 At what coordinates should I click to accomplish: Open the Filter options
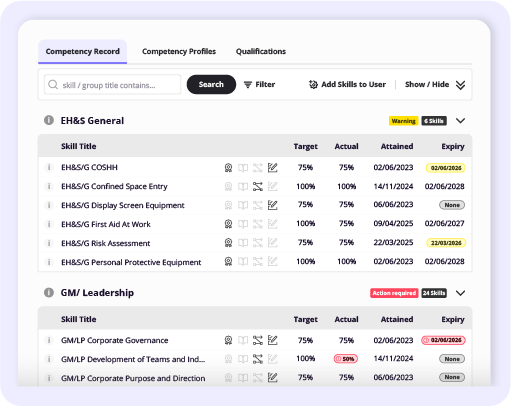tap(259, 85)
